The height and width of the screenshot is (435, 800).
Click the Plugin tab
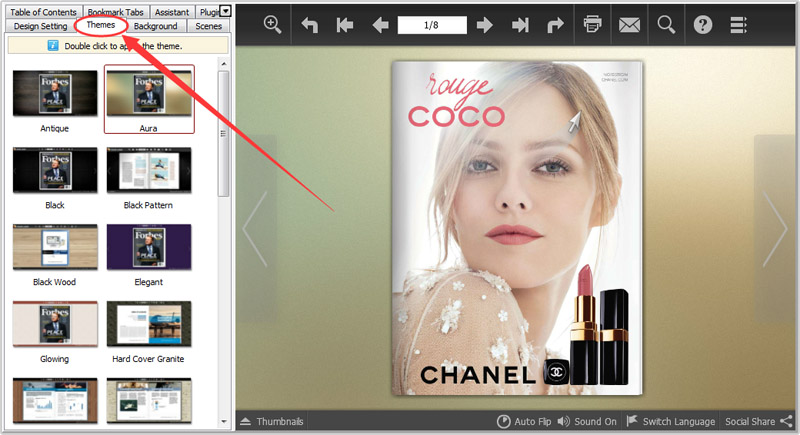(x=209, y=12)
